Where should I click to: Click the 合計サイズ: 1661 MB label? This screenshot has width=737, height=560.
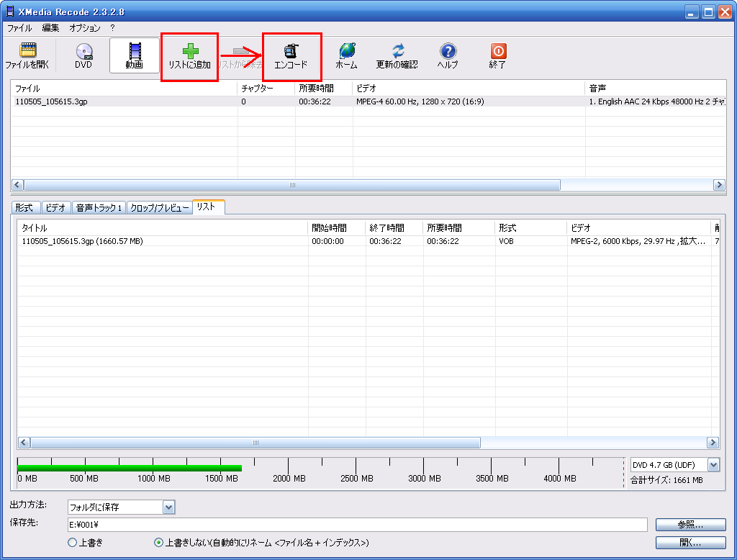[x=666, y=480]
